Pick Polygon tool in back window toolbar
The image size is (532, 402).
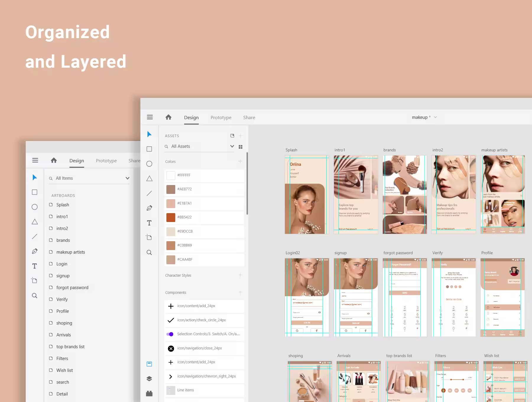(35, 222)
